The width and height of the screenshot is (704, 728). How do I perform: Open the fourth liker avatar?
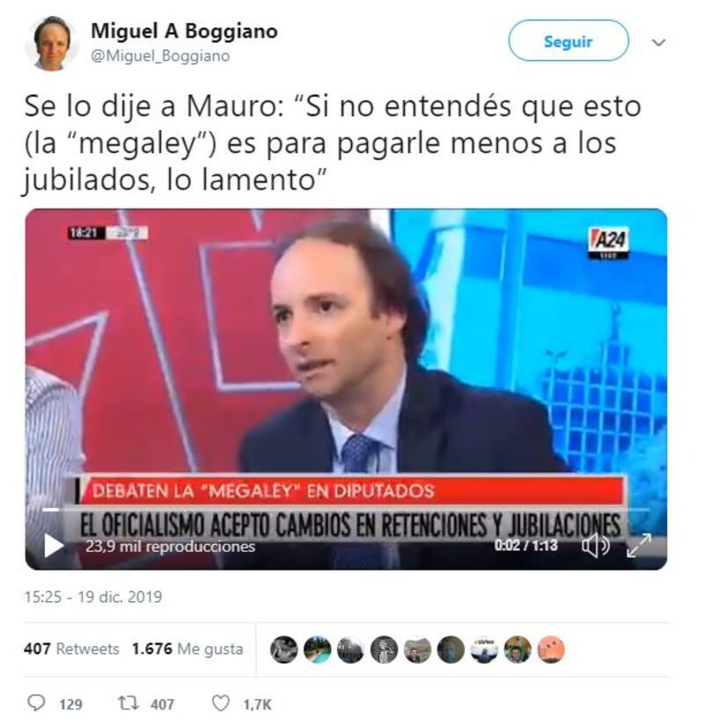pos(384,649)
